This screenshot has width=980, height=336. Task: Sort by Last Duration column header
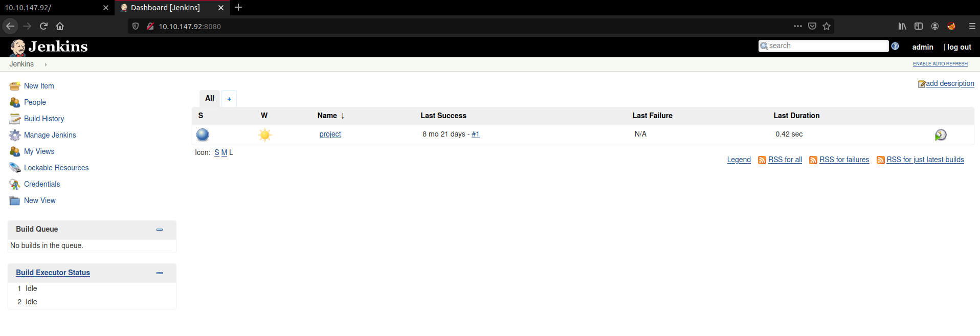pos(796,116)
